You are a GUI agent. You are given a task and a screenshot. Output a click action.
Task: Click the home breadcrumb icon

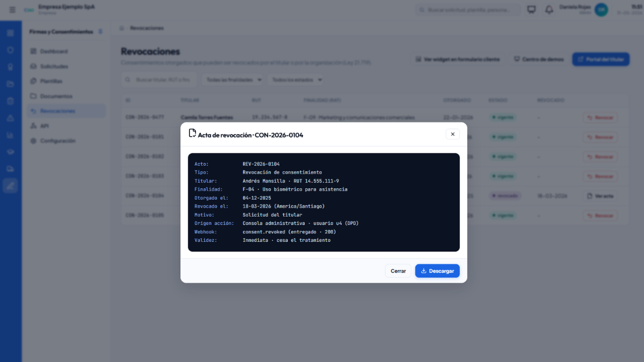(122, 28)
